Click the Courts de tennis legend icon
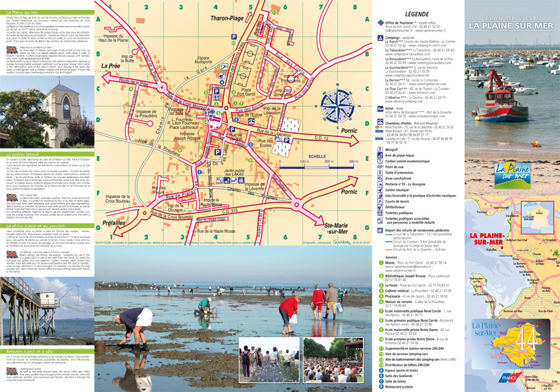Image resolution: width=560 pixels, height=392 pixels. (380, 202)
